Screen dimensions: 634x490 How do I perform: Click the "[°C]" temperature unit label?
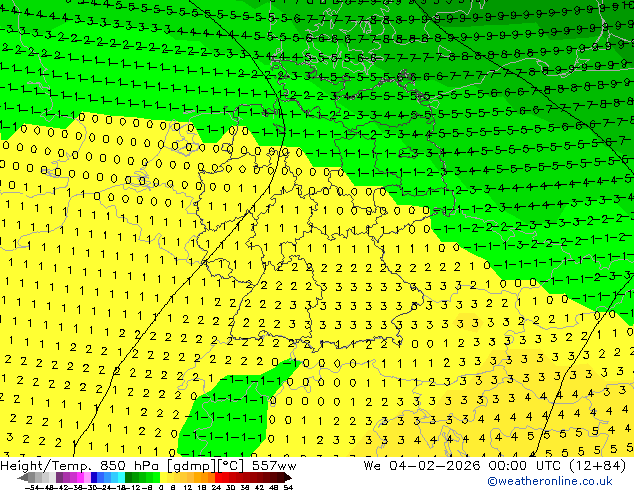point(230,467)
